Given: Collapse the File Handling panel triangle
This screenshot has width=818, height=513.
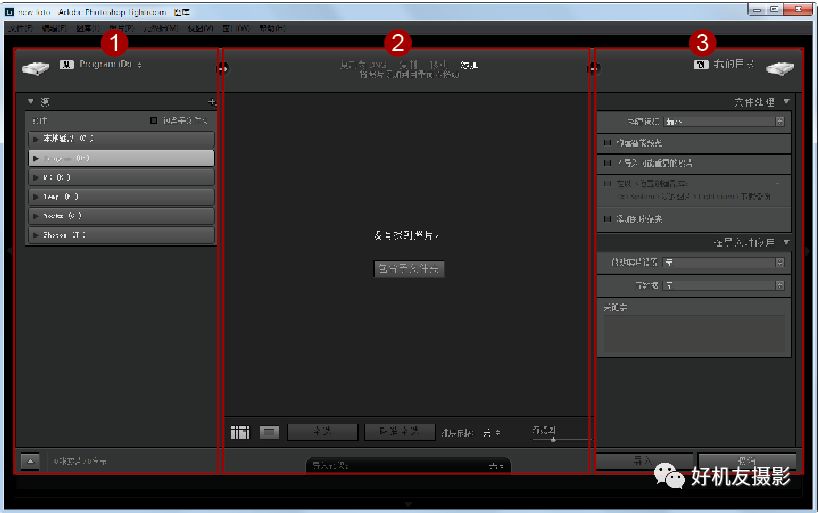Looking at the screenshot, I should 786,102.
